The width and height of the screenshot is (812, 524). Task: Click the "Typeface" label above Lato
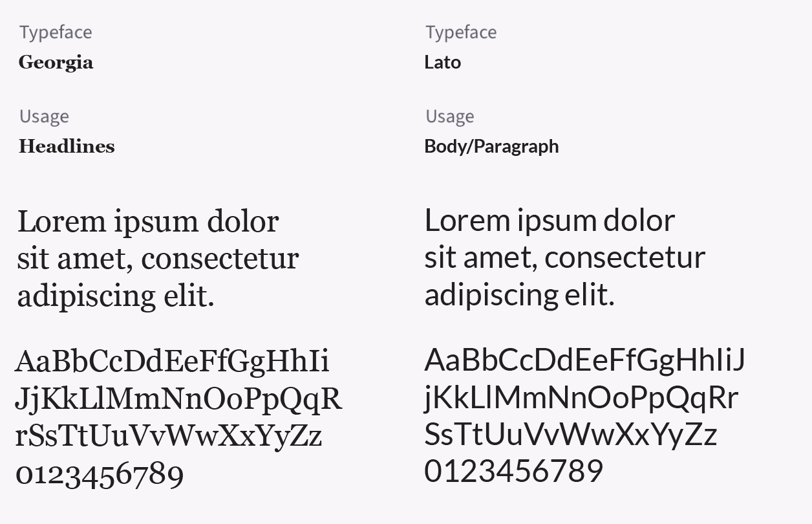pos(461,32)
